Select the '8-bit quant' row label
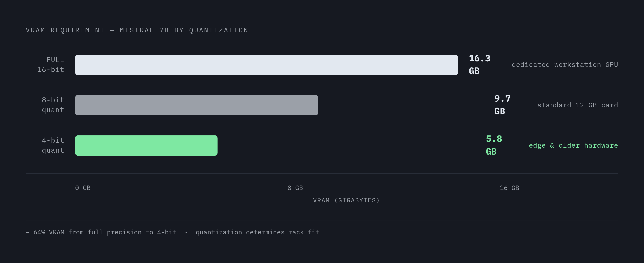Screen dimensions: 644x263 pos(53,105)
